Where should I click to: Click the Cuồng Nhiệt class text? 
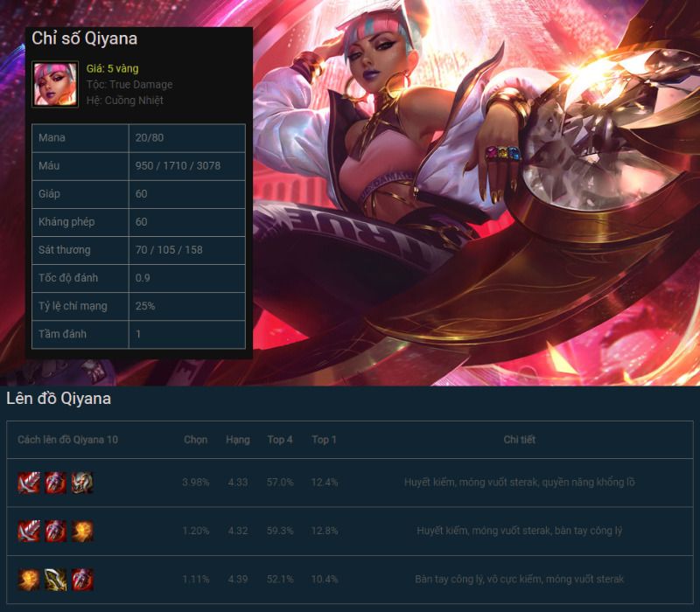[134, 101]
